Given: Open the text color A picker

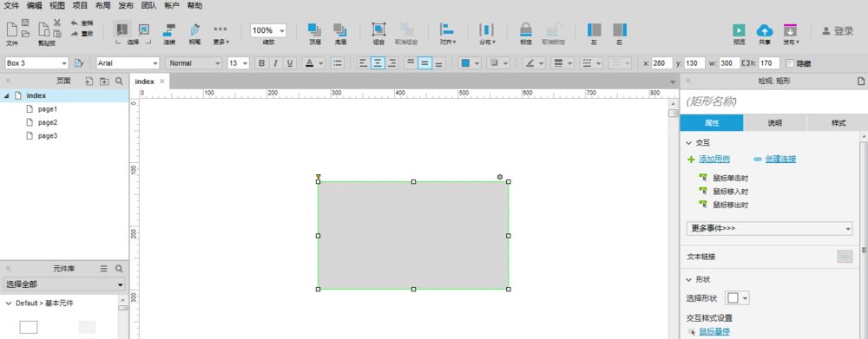Looking at the screenshot, I should click(314, 63).
